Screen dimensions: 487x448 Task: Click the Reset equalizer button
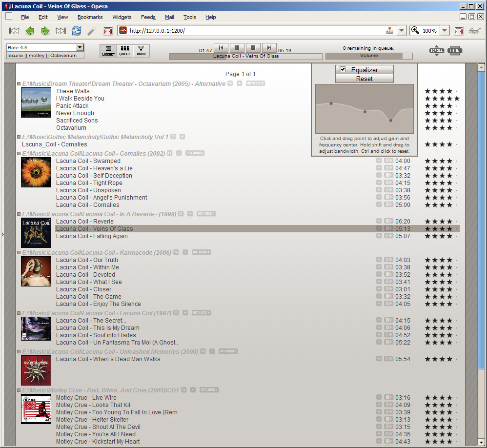tap(365, 79)
